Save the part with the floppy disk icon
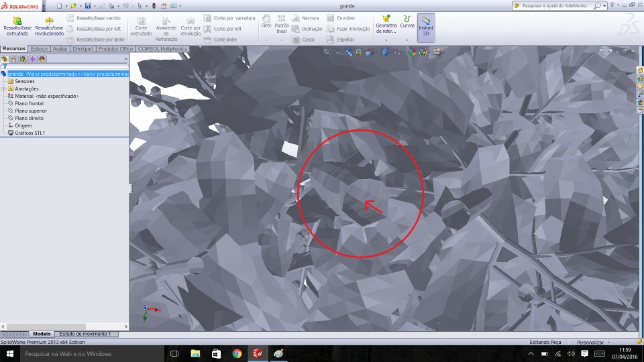This screenshot has width=644, height=362. pos(87,6)
